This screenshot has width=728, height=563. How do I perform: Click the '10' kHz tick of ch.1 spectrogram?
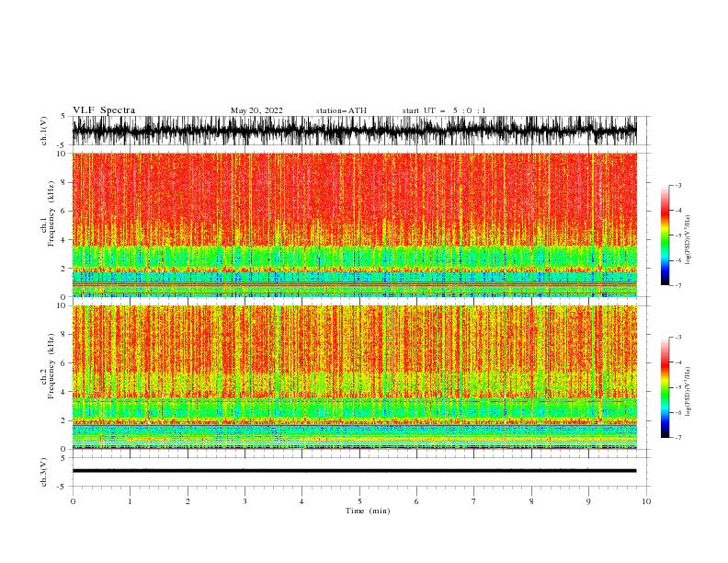[61, 154]
